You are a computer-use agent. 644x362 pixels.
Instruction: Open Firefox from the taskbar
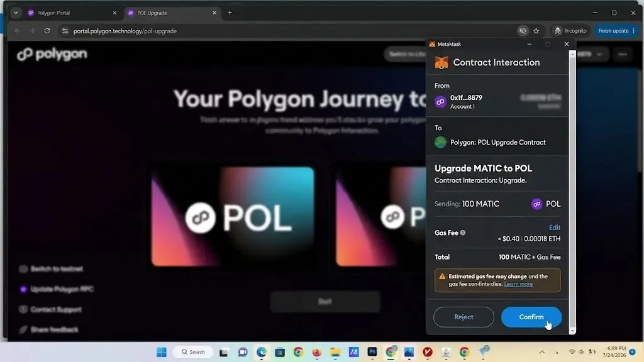tap(317, 352)
